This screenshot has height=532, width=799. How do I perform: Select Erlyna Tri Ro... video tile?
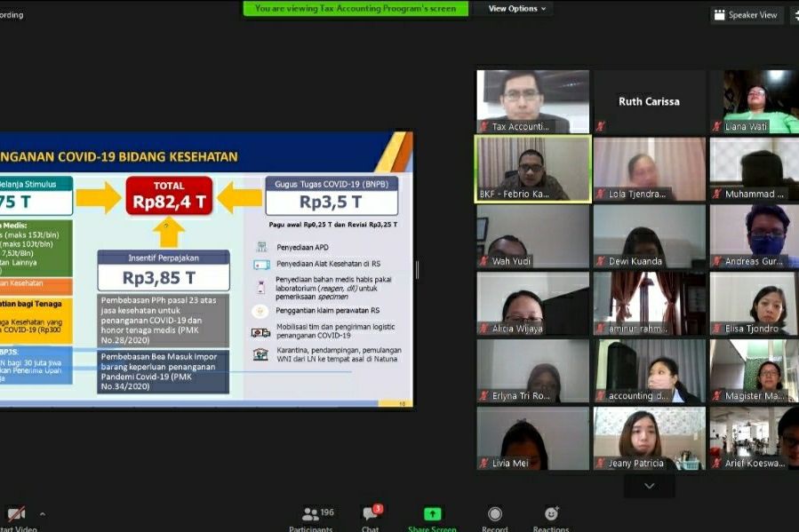tap(533, 370)
